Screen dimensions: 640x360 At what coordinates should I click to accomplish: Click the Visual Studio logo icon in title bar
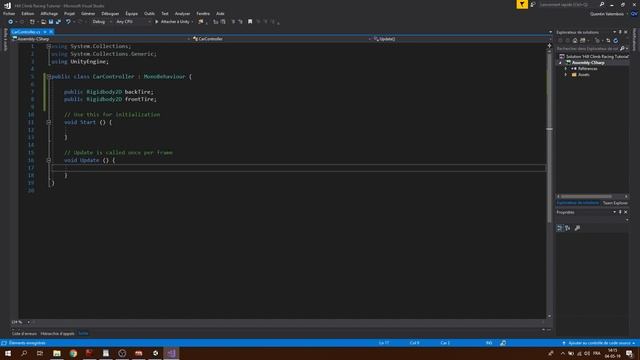[x=7, y=5]
